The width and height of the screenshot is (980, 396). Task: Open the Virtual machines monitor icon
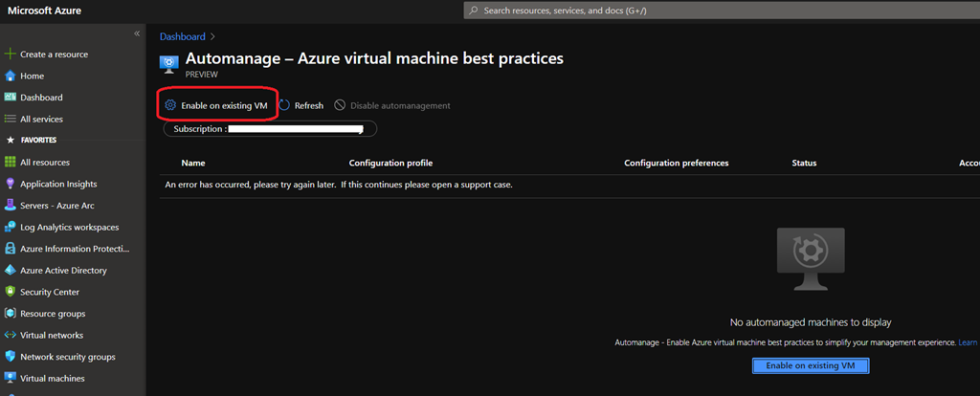point(11,379)
